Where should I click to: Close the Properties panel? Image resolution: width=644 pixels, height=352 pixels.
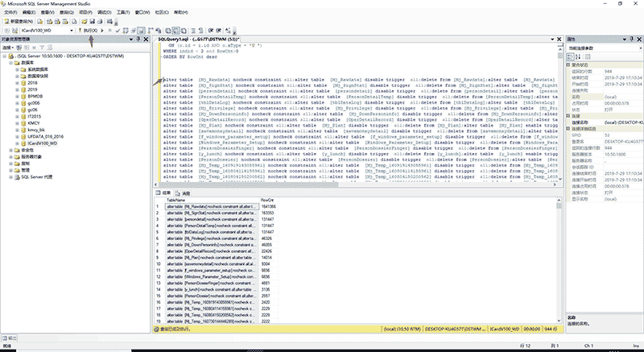pos(639,39)
